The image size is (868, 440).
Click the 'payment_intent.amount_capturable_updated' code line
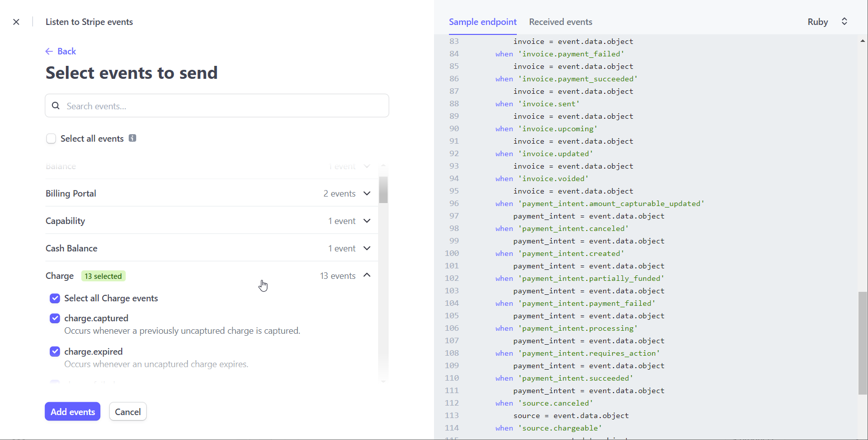pos(600,204)
